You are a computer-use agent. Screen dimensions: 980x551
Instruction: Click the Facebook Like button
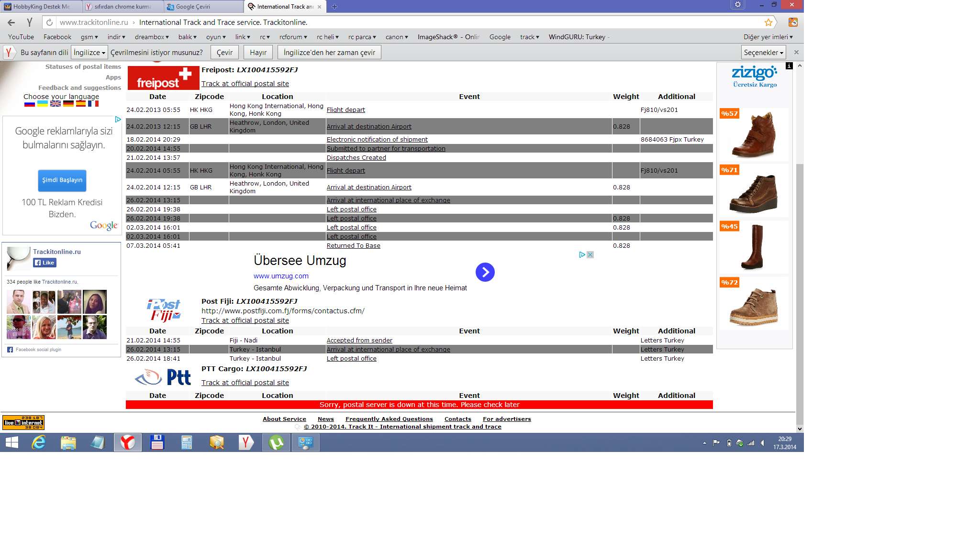[x=45, y=263]
